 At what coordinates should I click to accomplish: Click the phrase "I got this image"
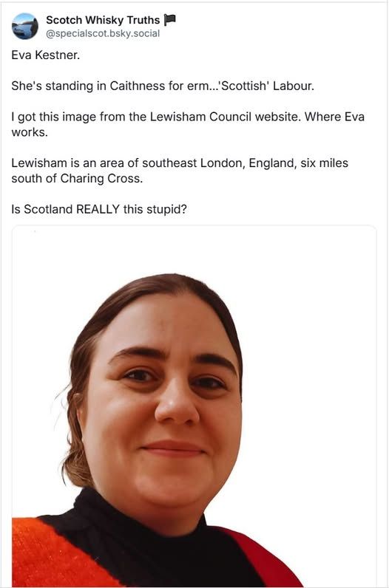(54, 117)
